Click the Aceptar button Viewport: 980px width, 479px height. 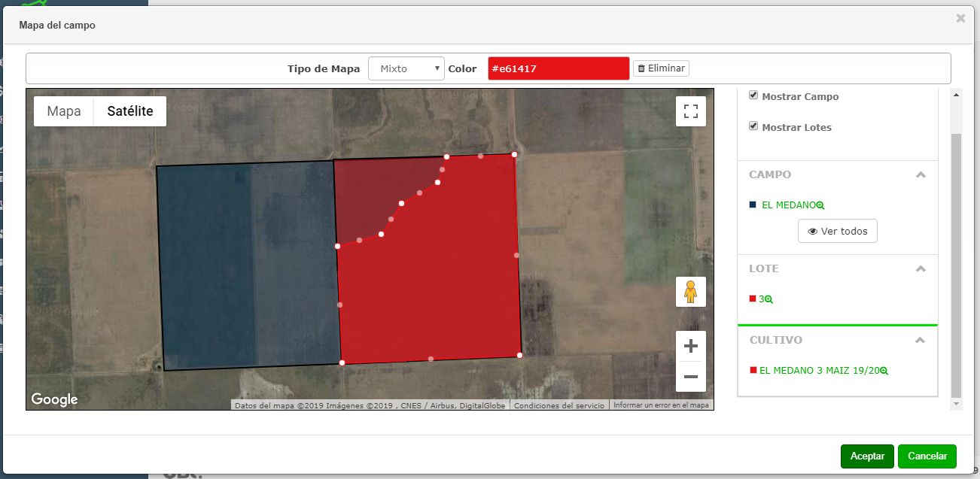pos(867,456)
